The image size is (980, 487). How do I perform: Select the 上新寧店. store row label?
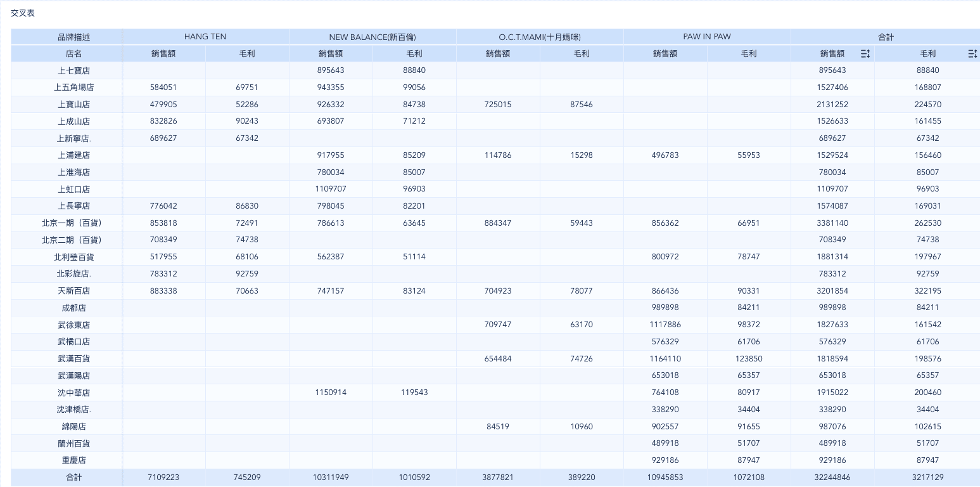(74, 138)
